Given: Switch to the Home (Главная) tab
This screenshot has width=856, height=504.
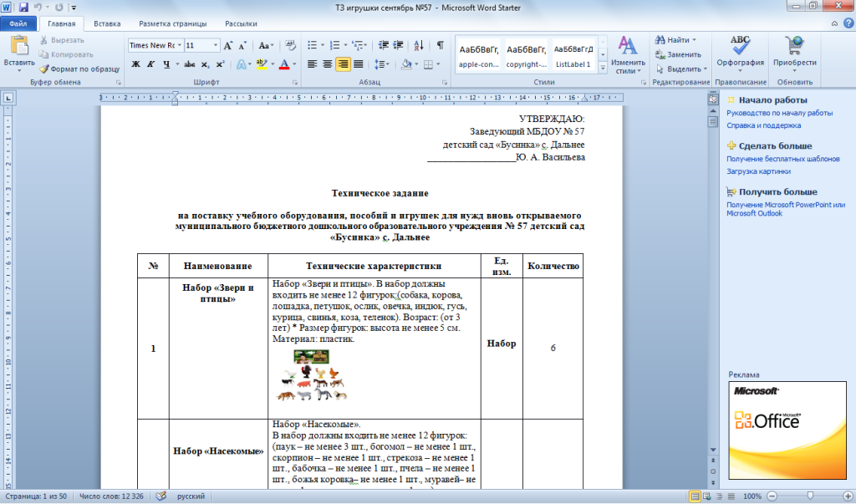Looking at the screenshot, I should pos(61,23).
